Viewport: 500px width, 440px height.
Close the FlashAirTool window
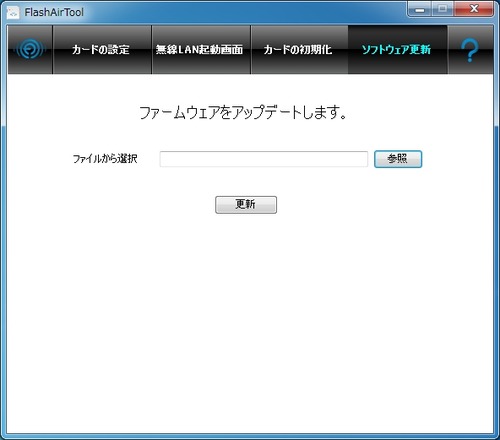pyautogui.click(x=473, y=9)
